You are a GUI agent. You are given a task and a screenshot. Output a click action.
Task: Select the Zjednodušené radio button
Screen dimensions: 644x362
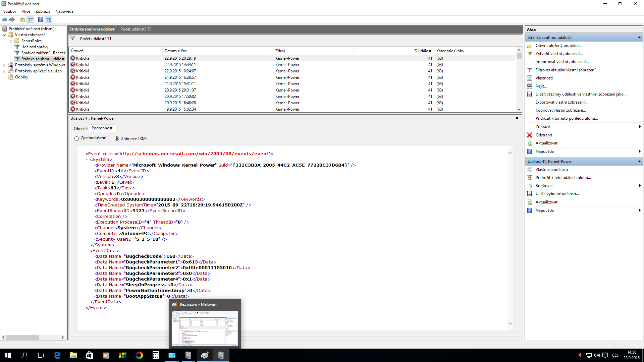tap(77, 138)
